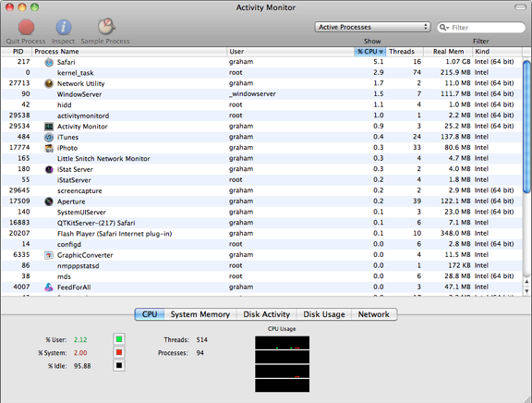Select the activitymonitord process row
Screen dimensions: 532x403
pyautogui.click(x=261, y=116)
